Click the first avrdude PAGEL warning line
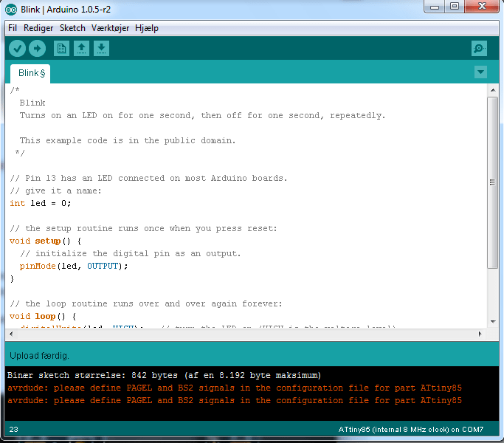Image resolution: width=504 pixels, height=443 pixels. (235, 388)
